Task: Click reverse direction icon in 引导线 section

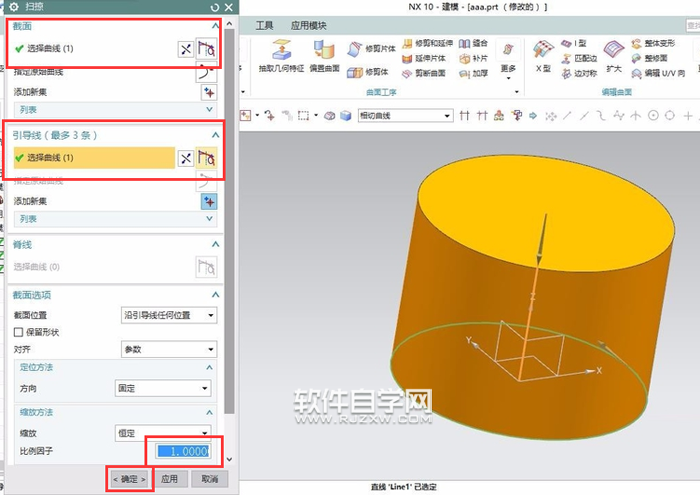Action: [x=186, y=158]
